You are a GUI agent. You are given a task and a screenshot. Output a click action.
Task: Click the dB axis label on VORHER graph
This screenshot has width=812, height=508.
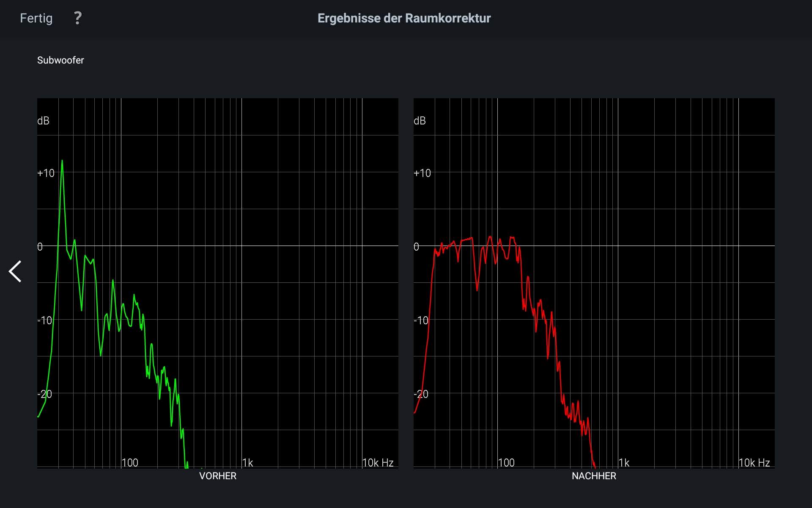43,121
